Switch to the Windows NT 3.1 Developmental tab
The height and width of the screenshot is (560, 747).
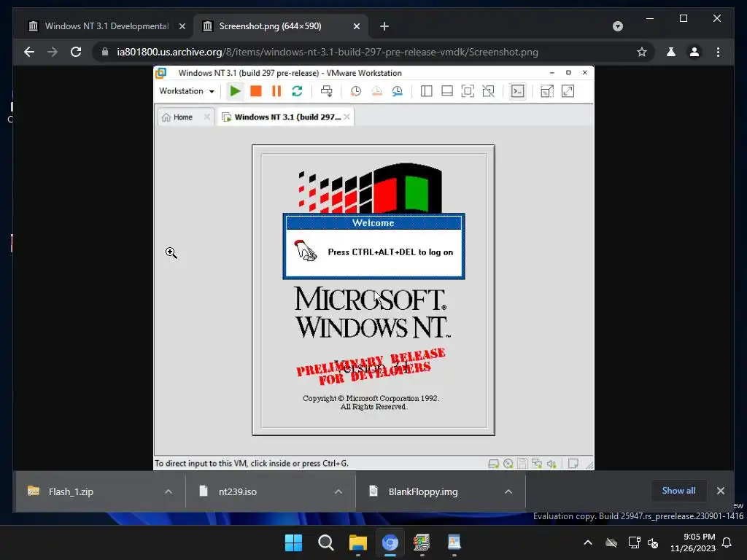click(x=105, y=26)
